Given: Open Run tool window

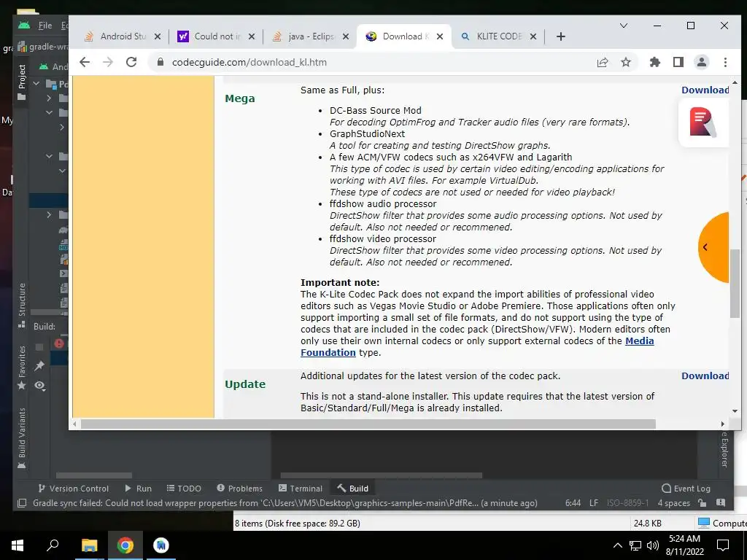Looking at the screenshot, I should (x=138, y=488).
